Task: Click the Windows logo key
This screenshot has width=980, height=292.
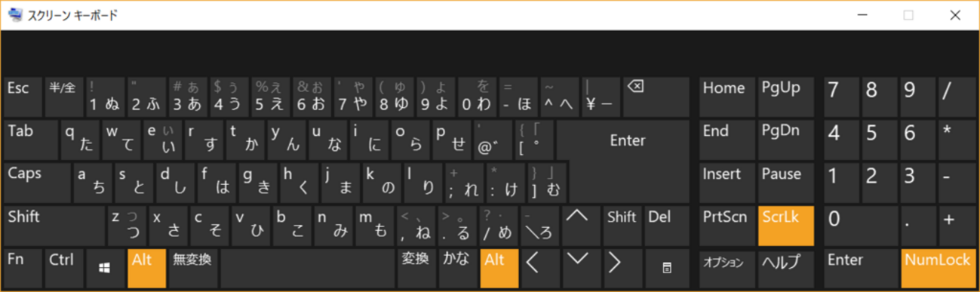Action: pos(105,268)
